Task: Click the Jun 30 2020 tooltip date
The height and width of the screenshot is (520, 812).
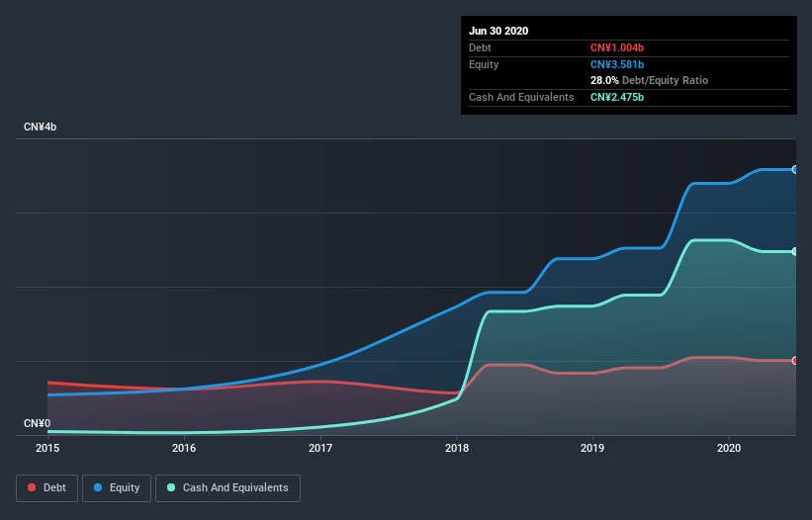Action: (498, 31)
